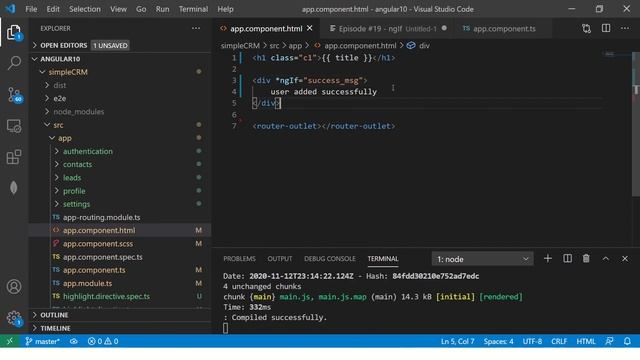Open the Search view in activity bar

14,63
